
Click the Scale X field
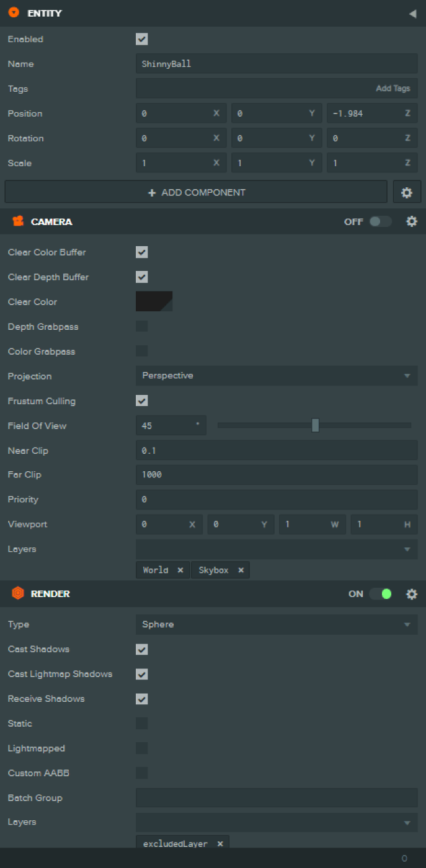point(181,162)
